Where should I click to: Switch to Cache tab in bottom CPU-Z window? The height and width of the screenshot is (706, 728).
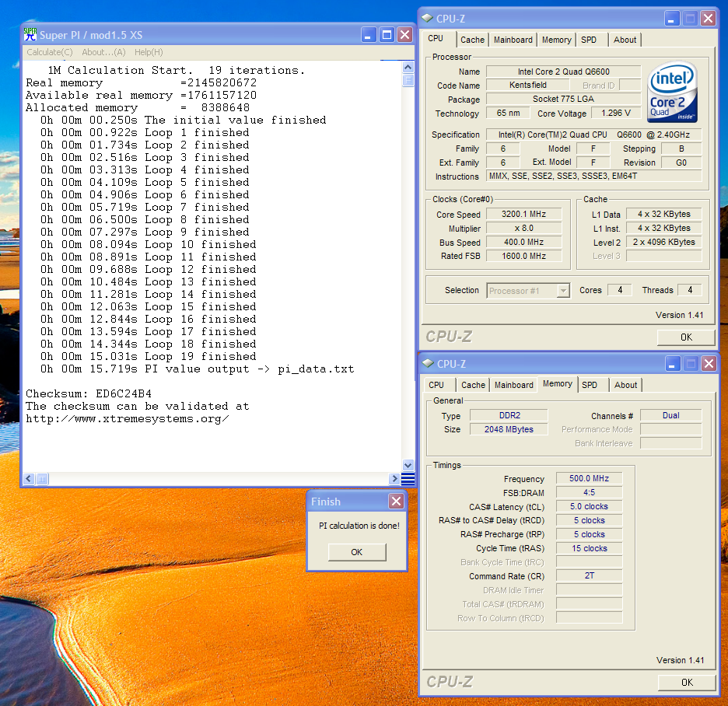coord(474,385)
